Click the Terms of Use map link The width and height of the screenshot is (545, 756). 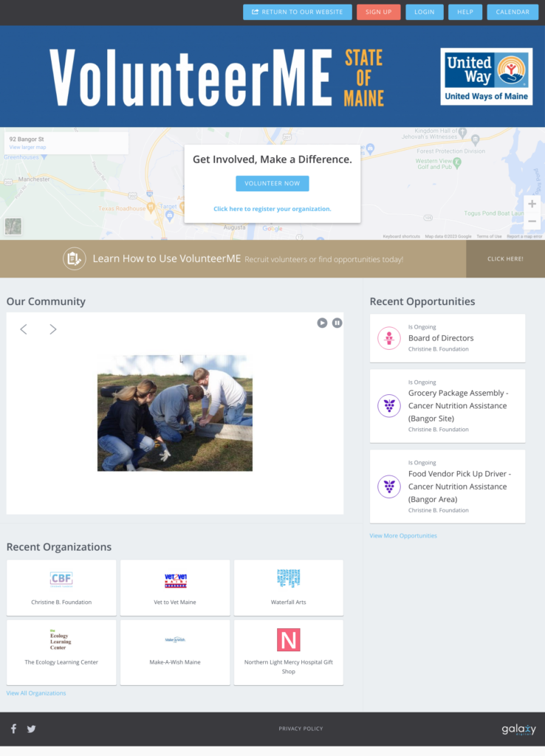(489, 236)
